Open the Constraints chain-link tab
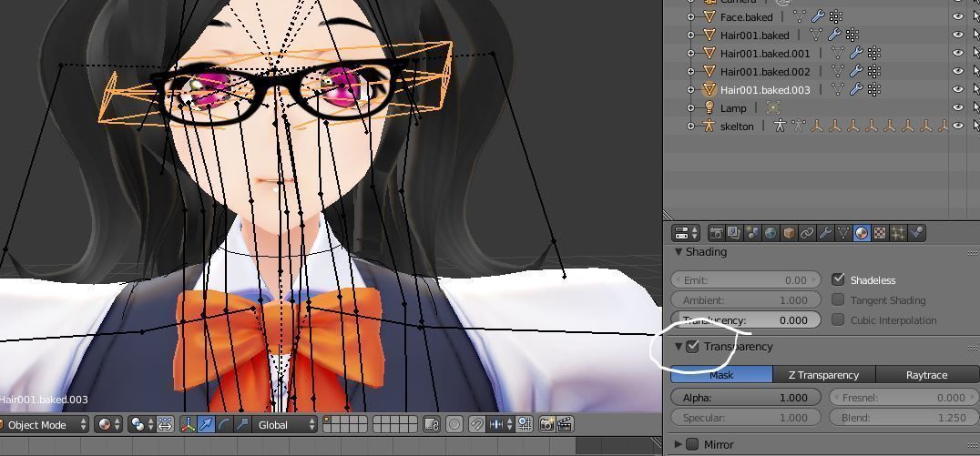This screenshot has width=980, height=456. [807, 233]
